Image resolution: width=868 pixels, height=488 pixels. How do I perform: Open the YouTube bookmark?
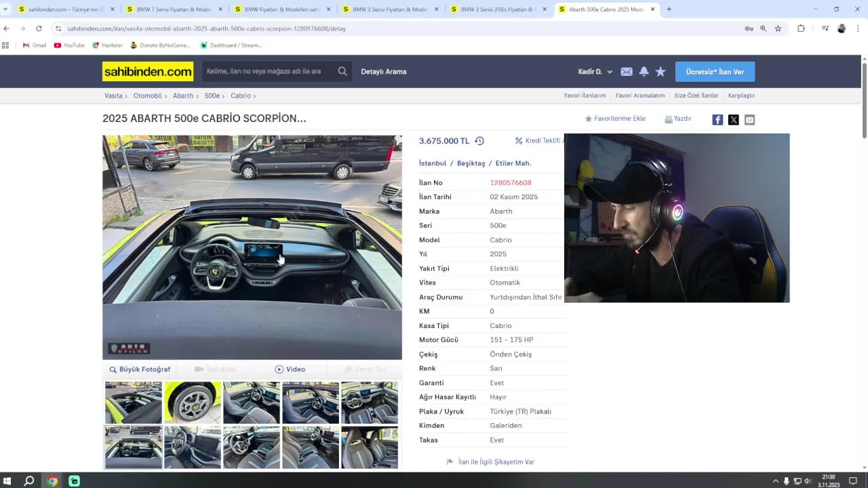point(69,45)
